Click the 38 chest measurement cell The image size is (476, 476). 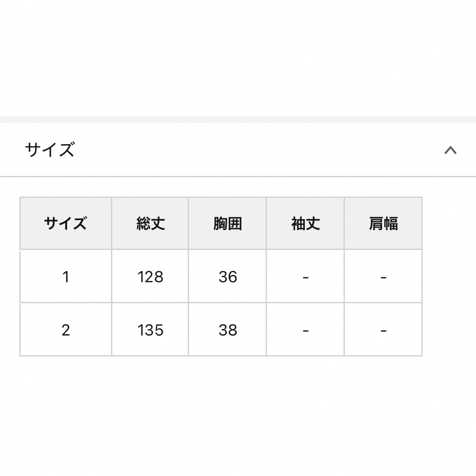click(227, 330)
